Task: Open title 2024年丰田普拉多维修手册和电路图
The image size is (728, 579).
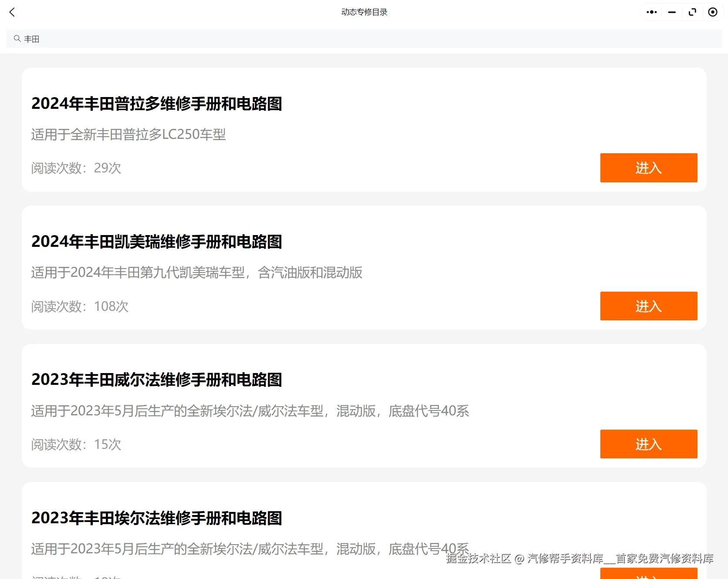Action: pos(157,104)
